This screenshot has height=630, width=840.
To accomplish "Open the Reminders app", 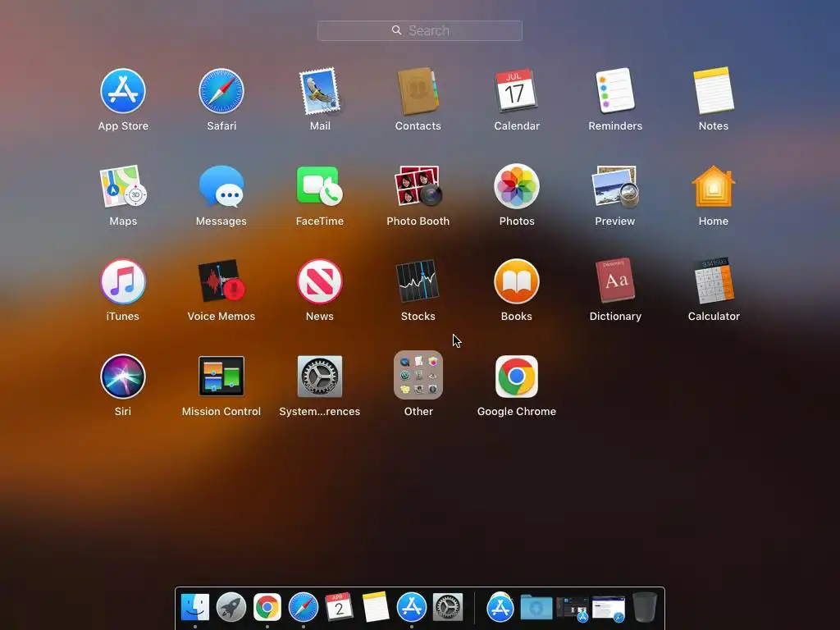I will [x=615, y=90].
